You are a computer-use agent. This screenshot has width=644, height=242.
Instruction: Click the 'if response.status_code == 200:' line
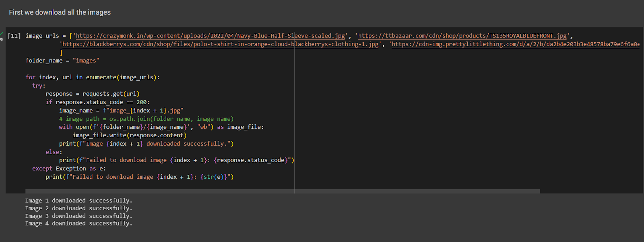[97, 102]
